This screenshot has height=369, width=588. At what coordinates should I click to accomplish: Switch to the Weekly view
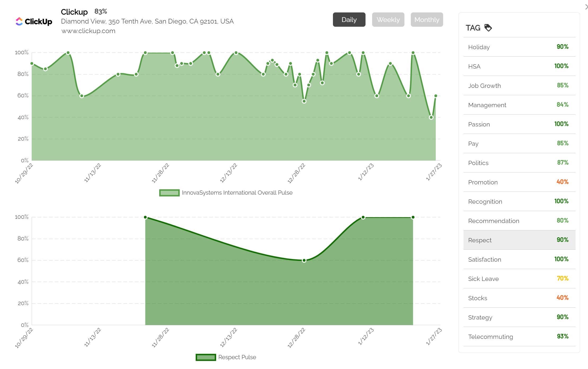[388, 20]
